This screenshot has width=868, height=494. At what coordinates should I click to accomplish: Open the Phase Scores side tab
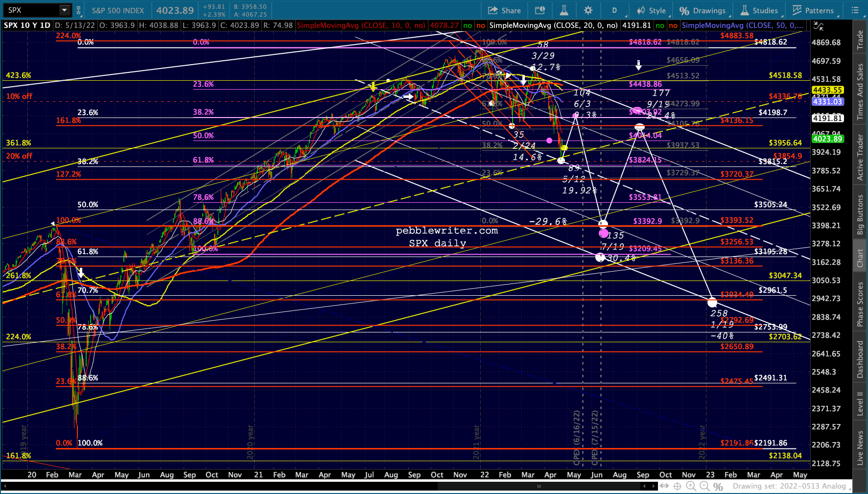coord(860,304)
